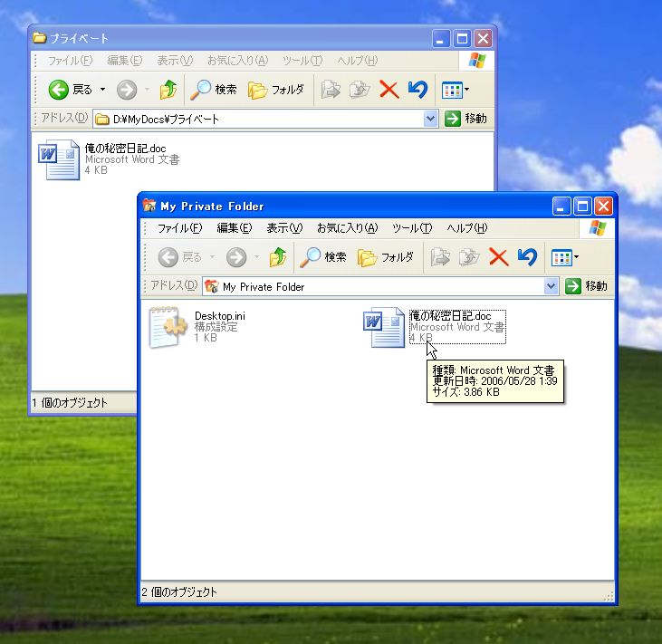This screenshot has width=662, height=644.
Task: Open 表示(V) menu in My Private Folder
Action: (x=284, y=228)
